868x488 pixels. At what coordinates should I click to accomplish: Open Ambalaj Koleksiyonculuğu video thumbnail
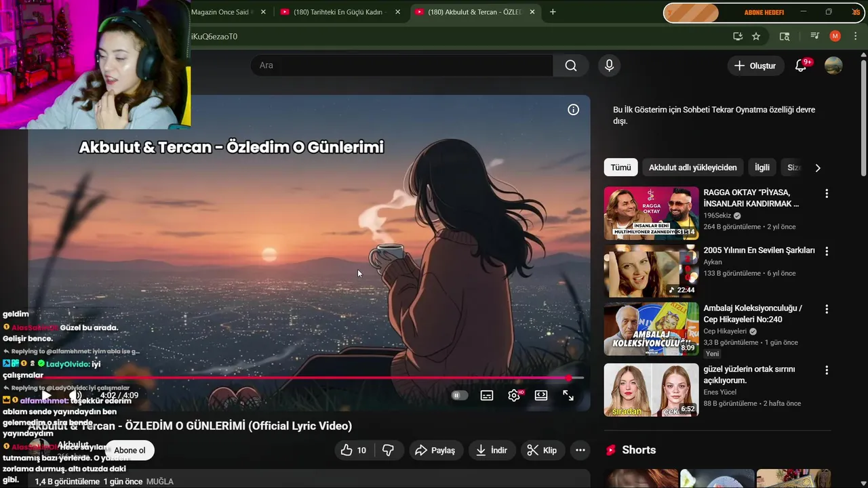[651, 329]
